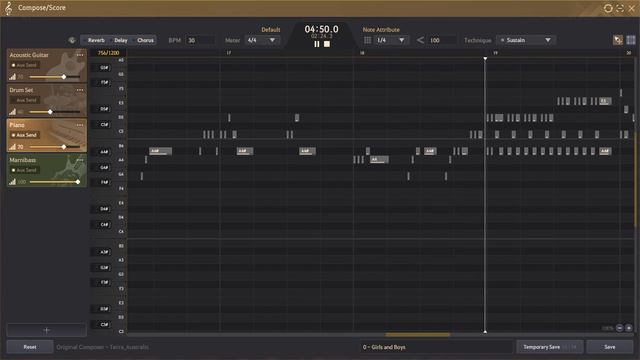This screenshot has height=360, width=640.
Task: Open Drum Set track options (three dots)
Action: click(x=80, y=90)
